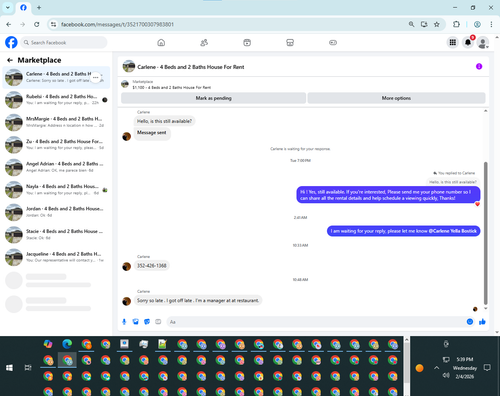Open the Windows Start button
500x396 pixels.
[9, 368]
